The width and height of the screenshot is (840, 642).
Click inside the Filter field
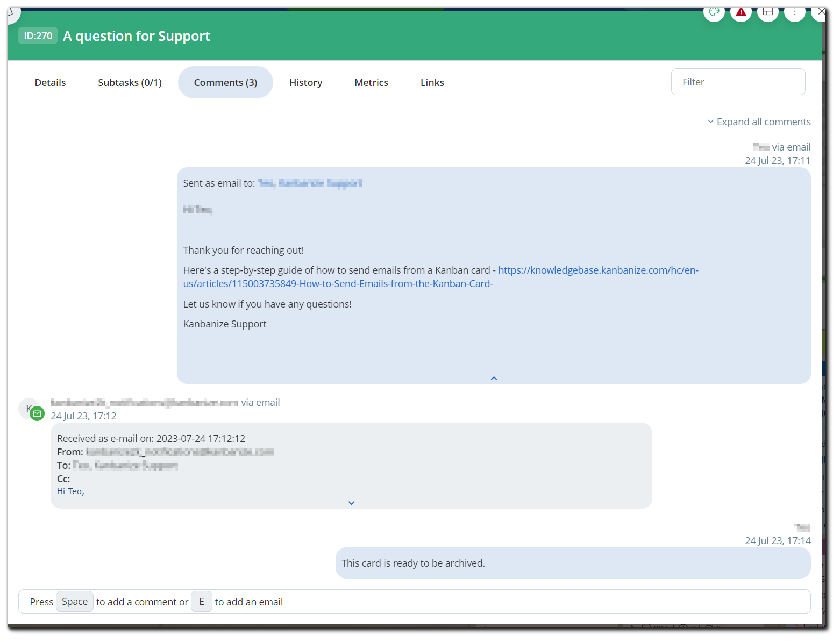click(738, 82)
